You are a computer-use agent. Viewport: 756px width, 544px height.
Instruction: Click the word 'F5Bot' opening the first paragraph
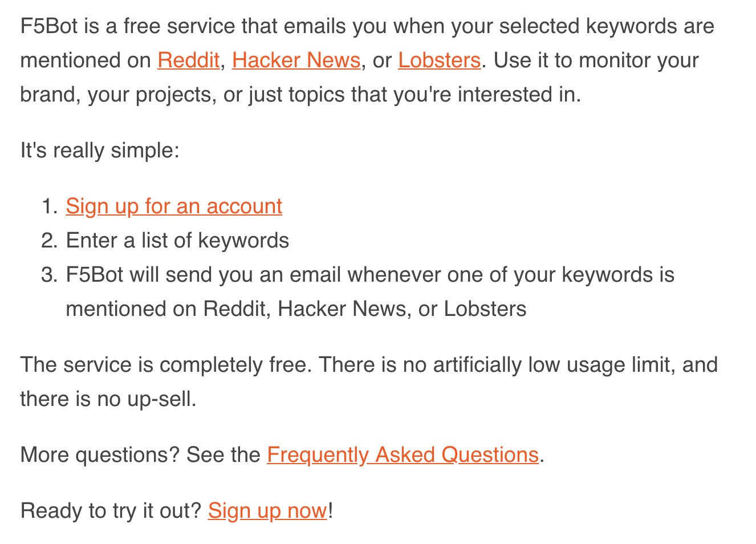tap(49, 26)
